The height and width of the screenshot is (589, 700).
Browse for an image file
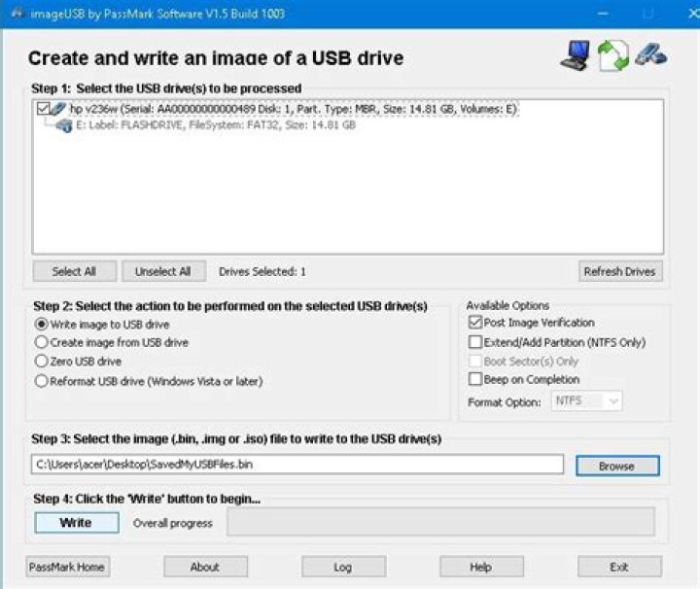click(x=617, y=466)
